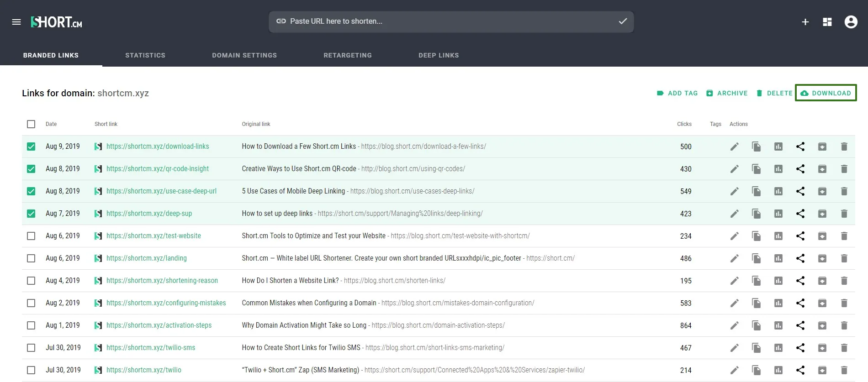Image resolution: width=868 pixels, height=382 pixels.
Task: Archive the shortcm.xyz/twilio link
Action: pyautogui.click(x=822, y=370)
